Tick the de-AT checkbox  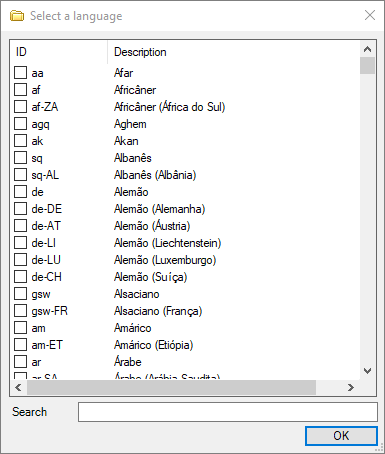(20, 226)
